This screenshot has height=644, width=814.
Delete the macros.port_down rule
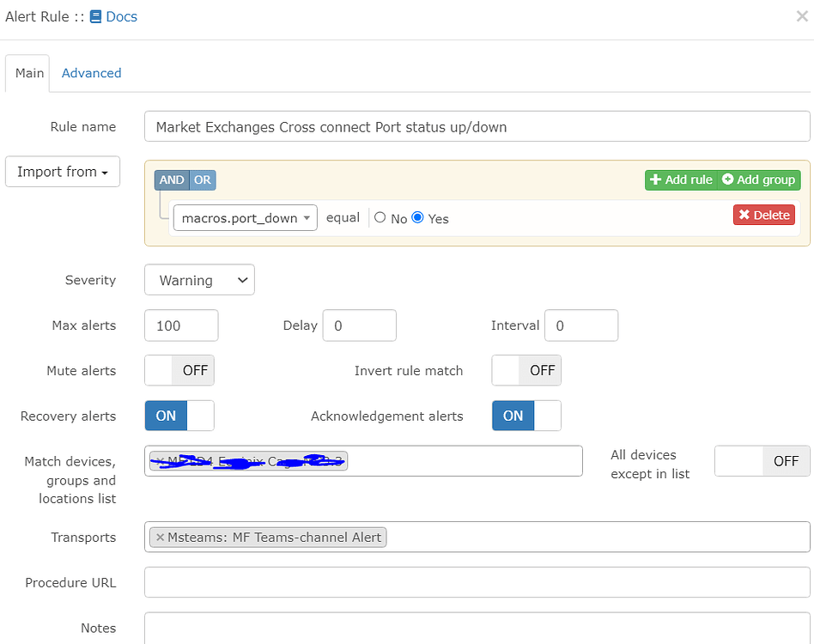pyautogui.click(x=764, y=215)
